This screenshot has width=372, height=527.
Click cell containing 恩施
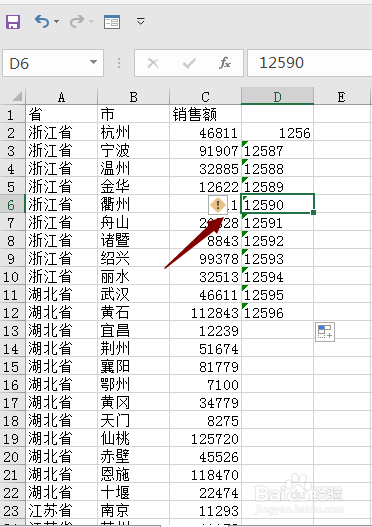[x=133, y=475]
